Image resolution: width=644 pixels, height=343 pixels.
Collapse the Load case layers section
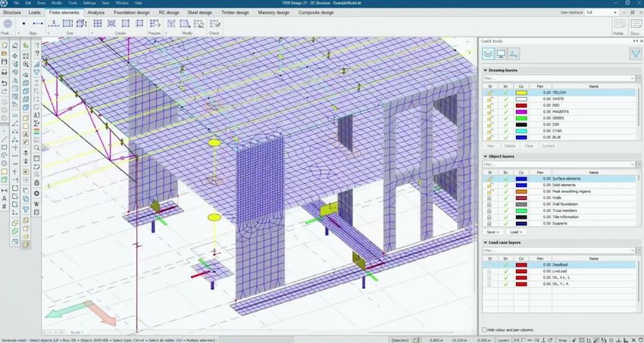(485, 242)
